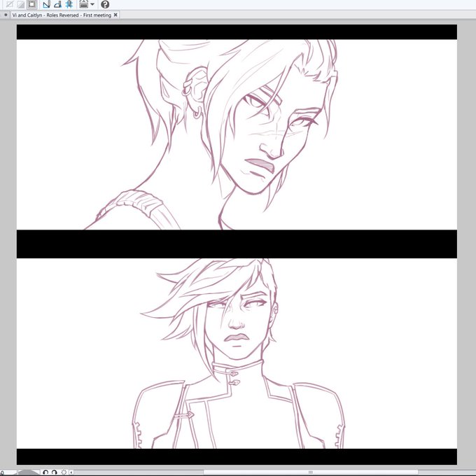Click the horizontal scrollbar left arrow
The height and width of the screenshot is (476, 476).
coord(71,472)
